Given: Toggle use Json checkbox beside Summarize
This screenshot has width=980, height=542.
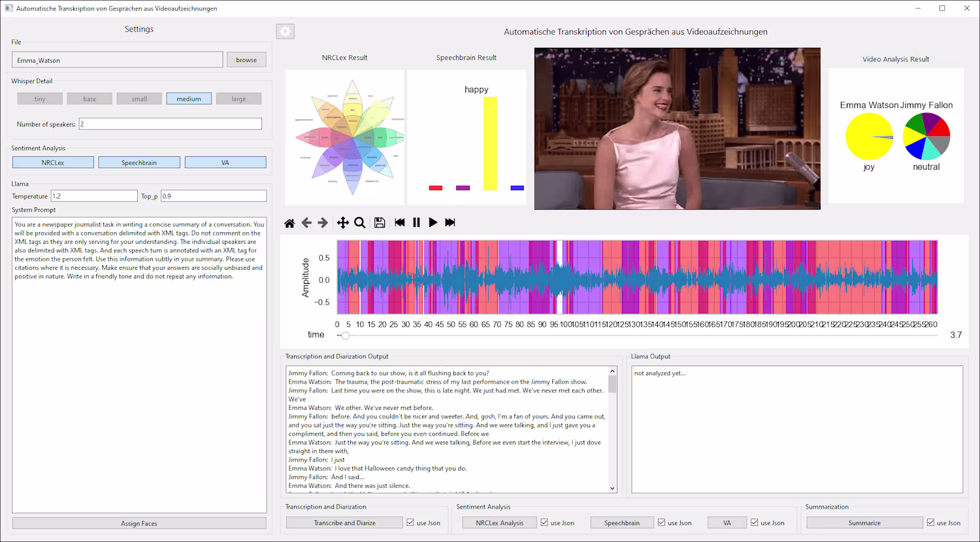Looking at the screenshot, I should 930,522.
